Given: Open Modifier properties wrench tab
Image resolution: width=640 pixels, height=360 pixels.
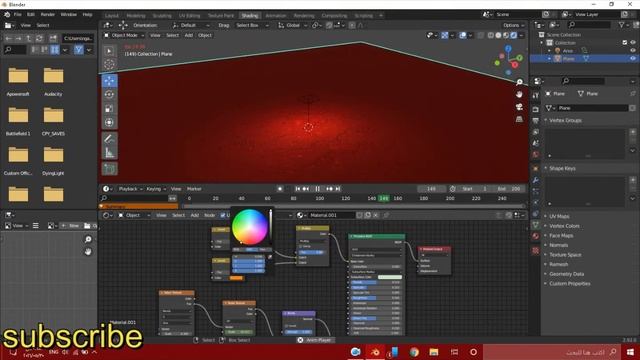Looking at the screenshot, I should pyautogui.click(x=536, y=180).
